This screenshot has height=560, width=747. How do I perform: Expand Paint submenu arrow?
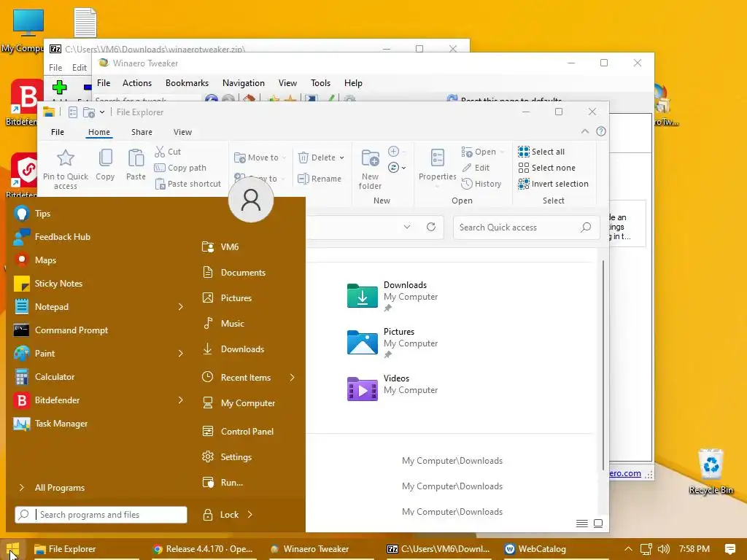click(181, 354)
